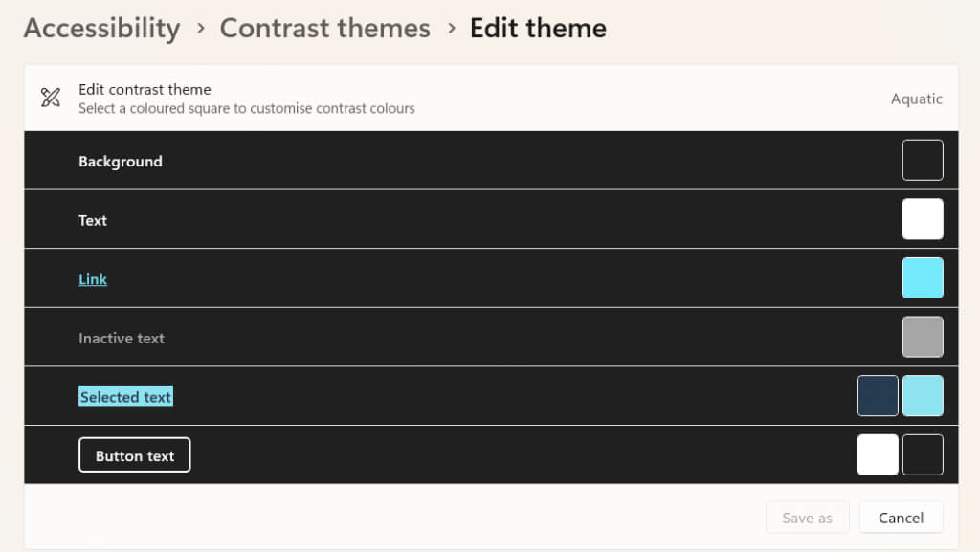
Task: Navigate back to Contrast themes breadcrumb
Action: point(324,29)
